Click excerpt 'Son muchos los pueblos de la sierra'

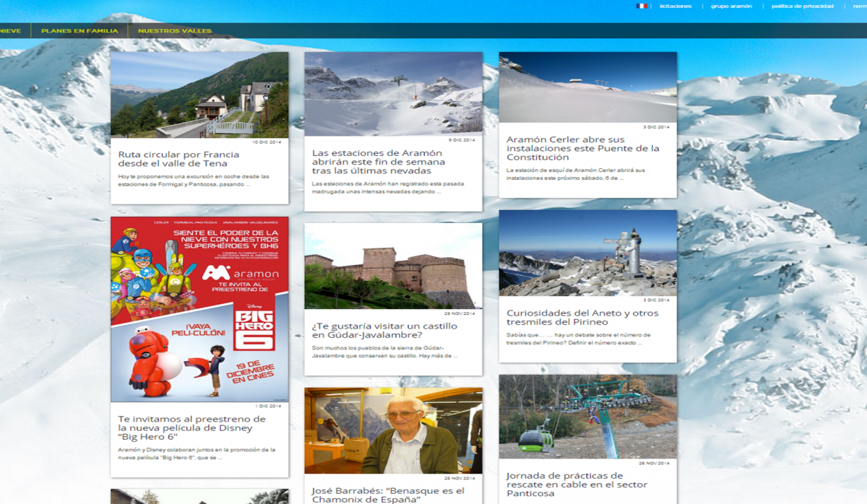[x=385, y=351]
